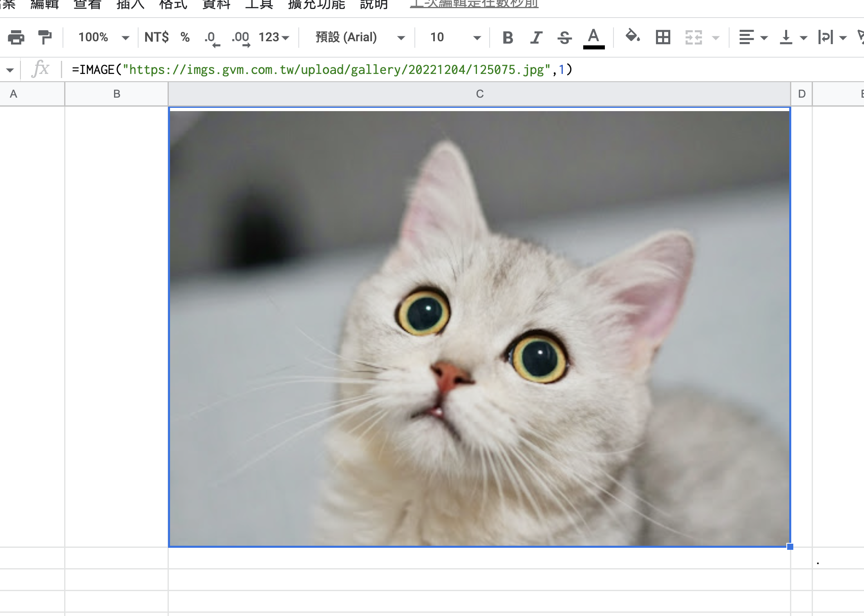The height and width of the screenshot is (616, 864).
Task: Select the Paint format tool
Action: (x=45, y=37)
